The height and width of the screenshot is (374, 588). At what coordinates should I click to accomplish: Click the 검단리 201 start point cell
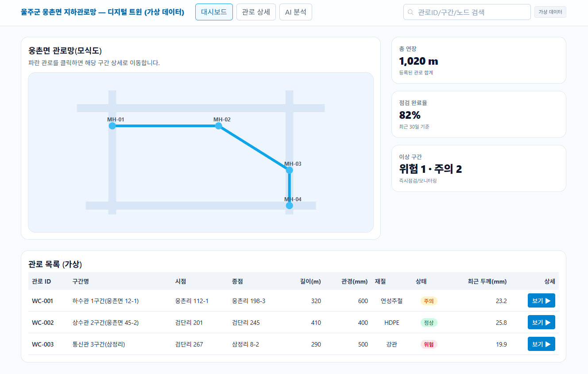[189, 323]
